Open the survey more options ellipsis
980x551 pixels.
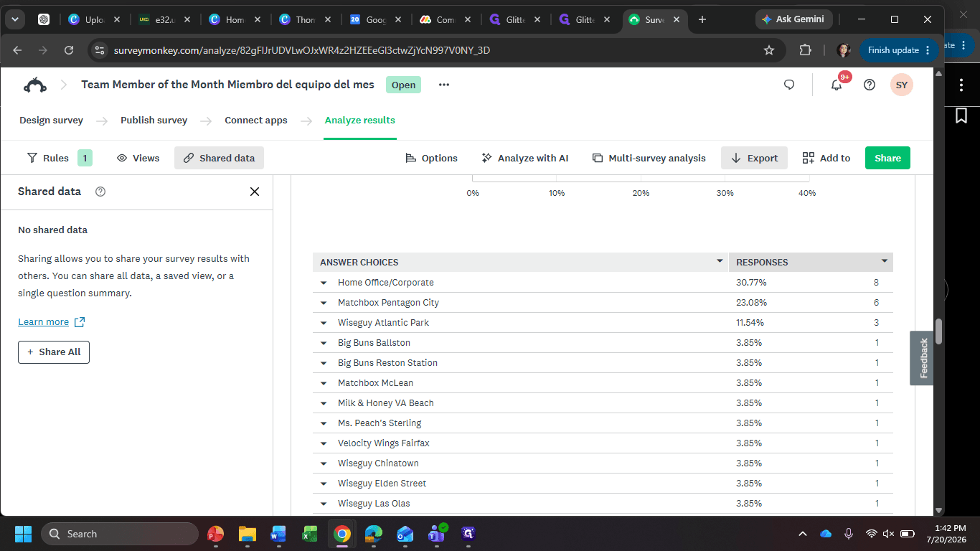click(444, 85)
